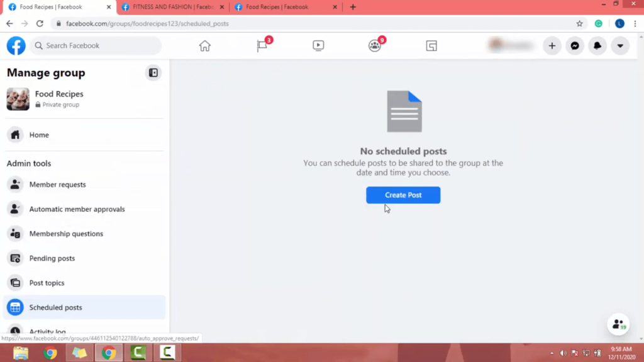Open Chrome three-dot menu

coord(635,24)
